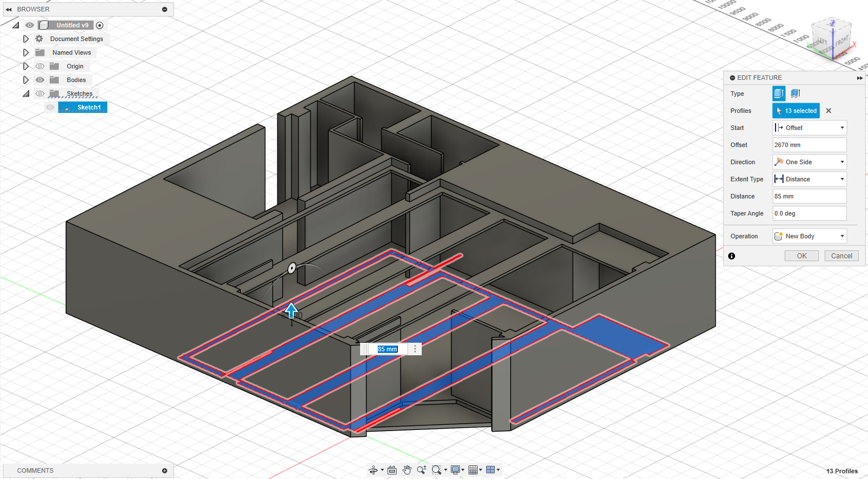Expand the Viewports dropdown arrow
Viewport: 868px width, 479px height.
(x=498, y=470)
